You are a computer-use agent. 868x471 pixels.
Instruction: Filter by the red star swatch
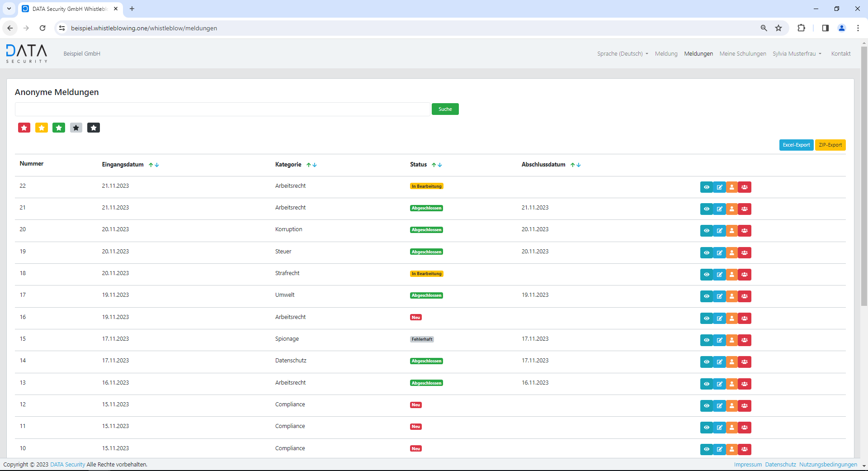coord(24,128)
